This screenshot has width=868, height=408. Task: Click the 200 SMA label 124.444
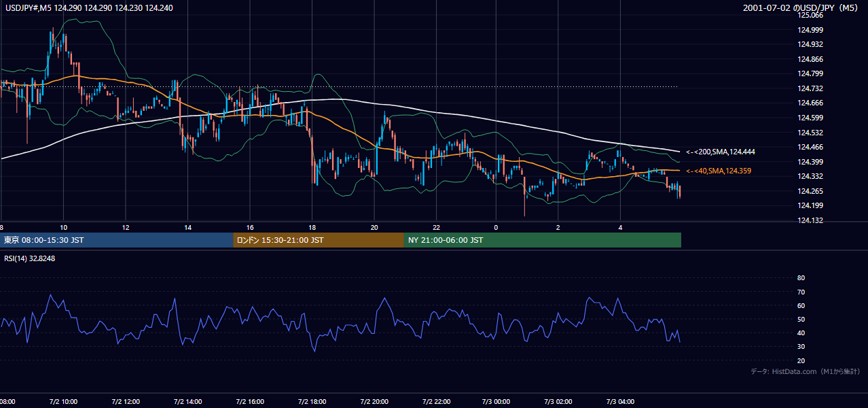720,152
